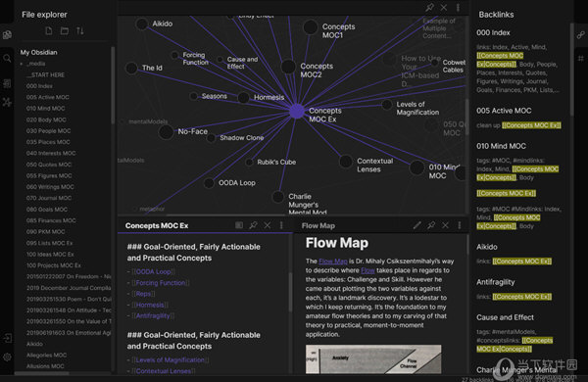Select the OODA Loop graph node
The height and width of the screenshot is (382, 588).
click(x=209, y=183)
